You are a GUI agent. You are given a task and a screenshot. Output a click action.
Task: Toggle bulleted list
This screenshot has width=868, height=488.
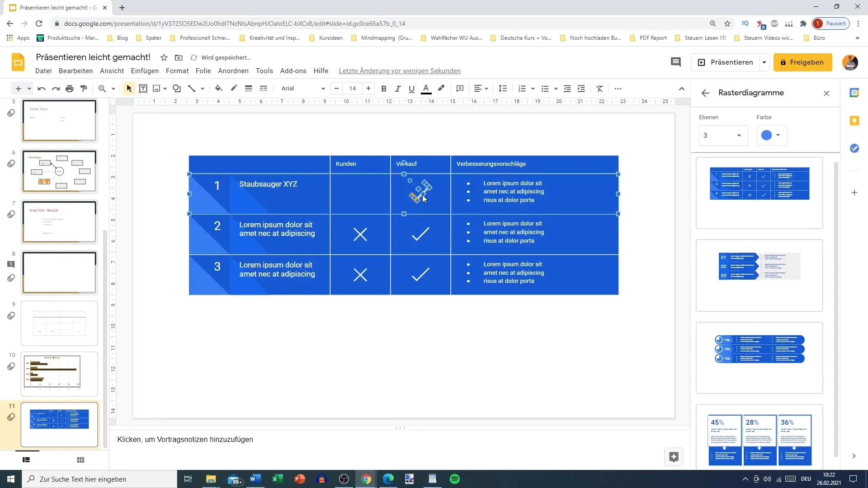[545, 89]
